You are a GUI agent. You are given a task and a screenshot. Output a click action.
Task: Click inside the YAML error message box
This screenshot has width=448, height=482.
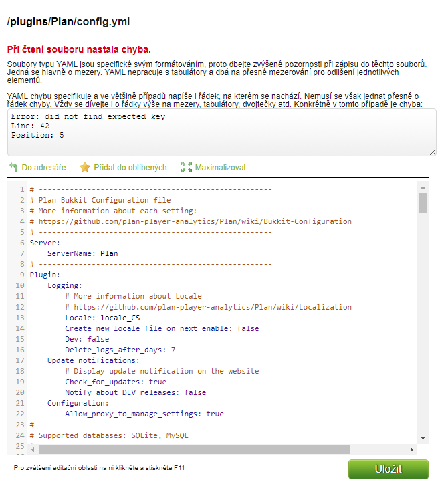point(221,132)
